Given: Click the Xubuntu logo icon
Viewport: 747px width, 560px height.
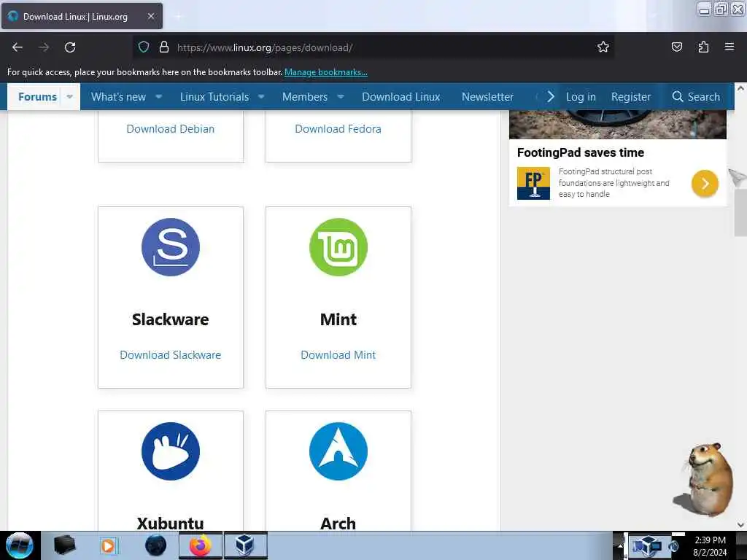Looking at the screenshot, I should (171, 451).
